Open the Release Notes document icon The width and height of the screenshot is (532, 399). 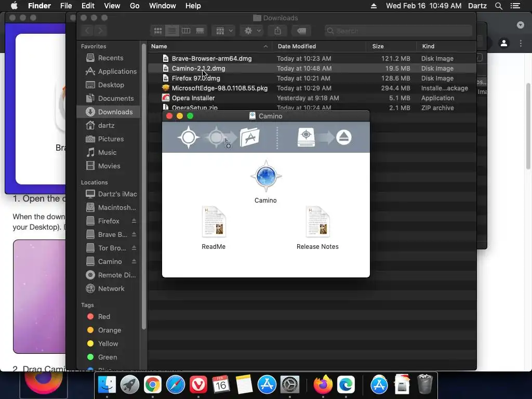[x=317, y=222]
